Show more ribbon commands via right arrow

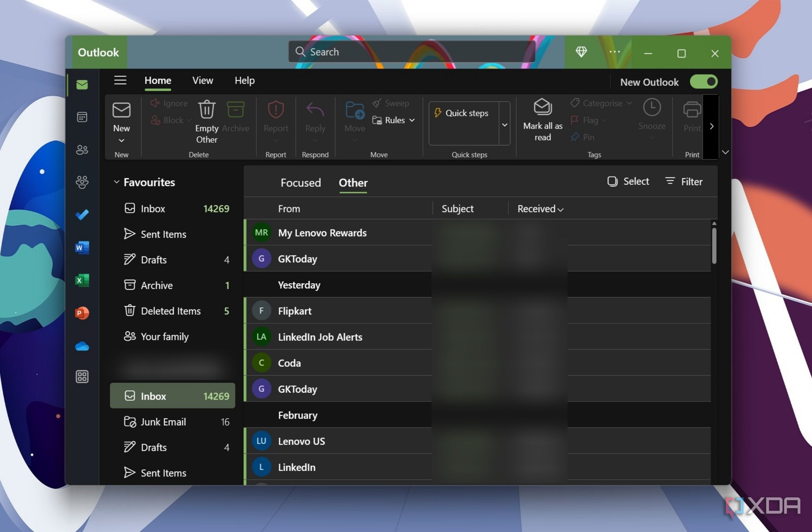(x=711, y=126)
